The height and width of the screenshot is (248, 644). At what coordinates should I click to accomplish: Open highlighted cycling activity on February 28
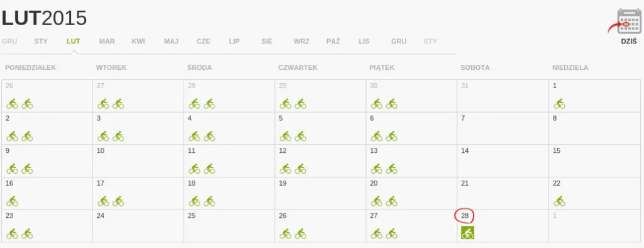click(x=467, y=232)
